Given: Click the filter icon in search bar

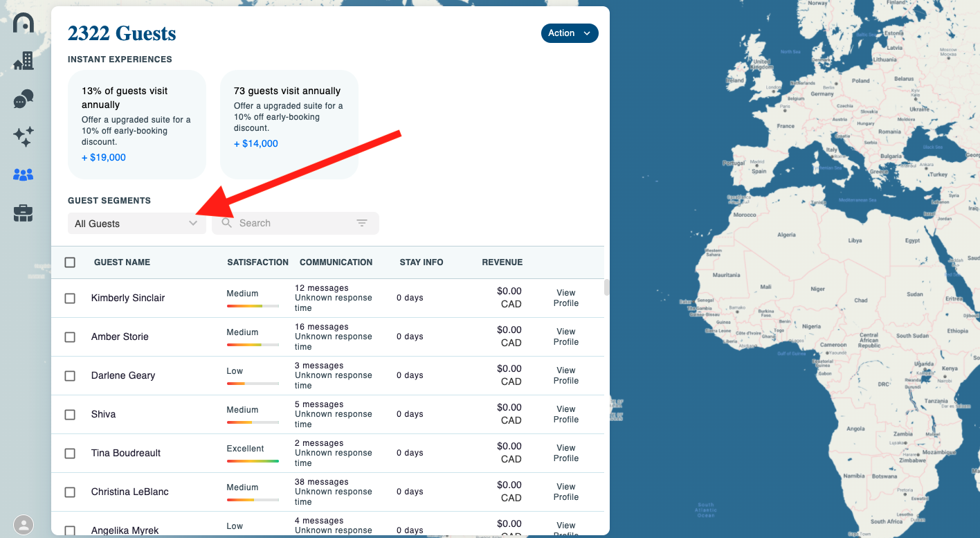Looking at the screenshot, I should (x=362, y=223).
